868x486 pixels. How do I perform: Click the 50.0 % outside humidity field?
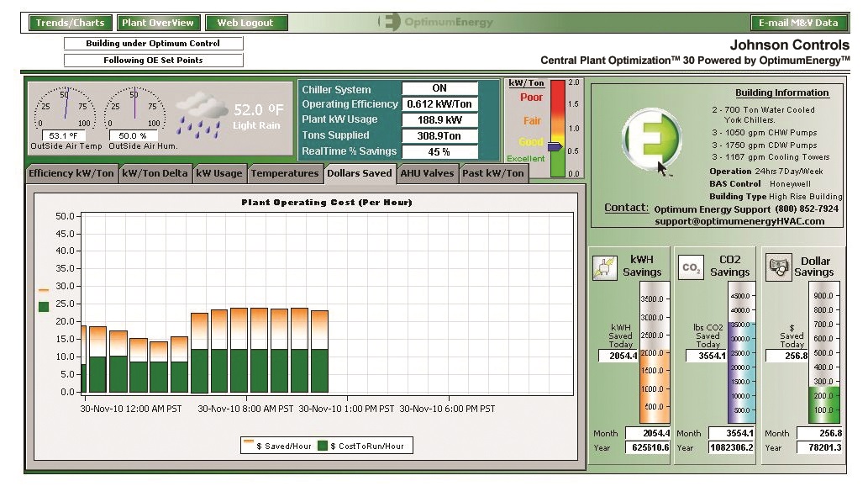tap(134, 135)
